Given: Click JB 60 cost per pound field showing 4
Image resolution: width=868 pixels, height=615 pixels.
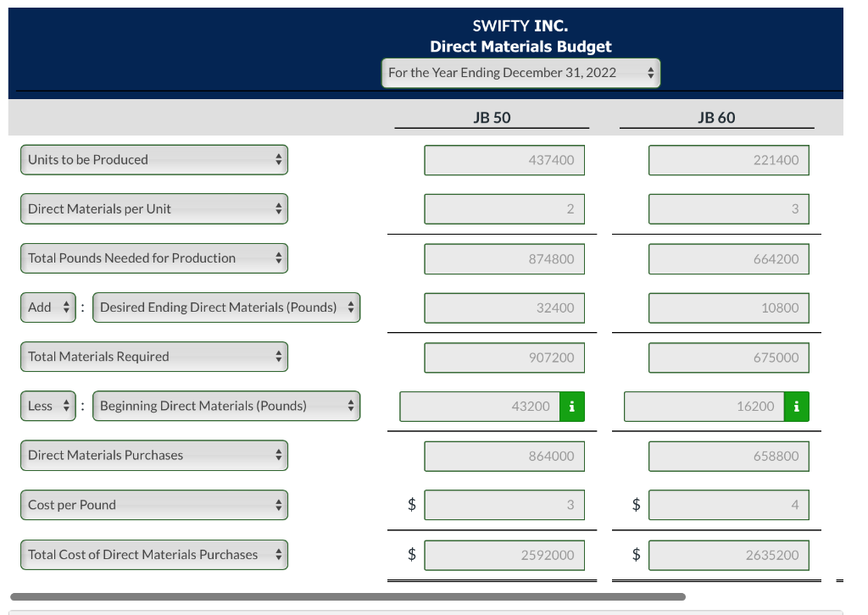Looking at the screenshot, I should pos(729,505).
